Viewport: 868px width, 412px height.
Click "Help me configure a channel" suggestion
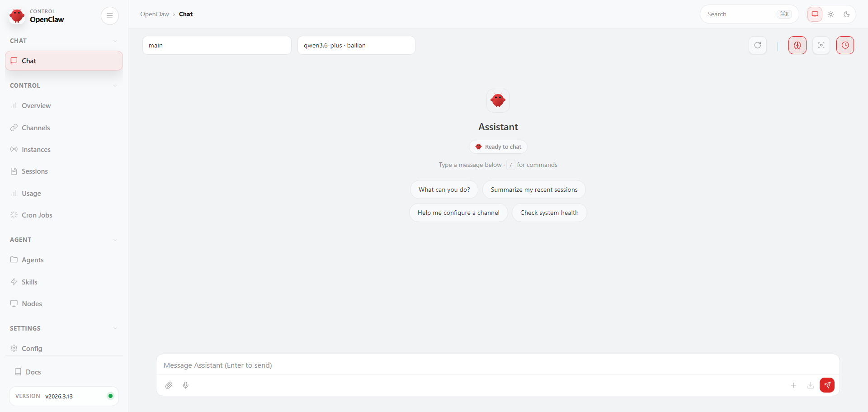458,213
